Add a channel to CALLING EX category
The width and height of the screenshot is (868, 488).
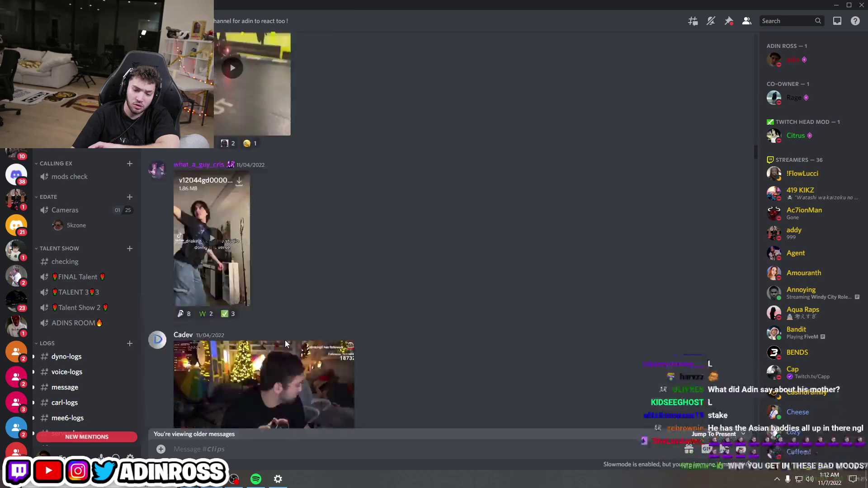130,164
